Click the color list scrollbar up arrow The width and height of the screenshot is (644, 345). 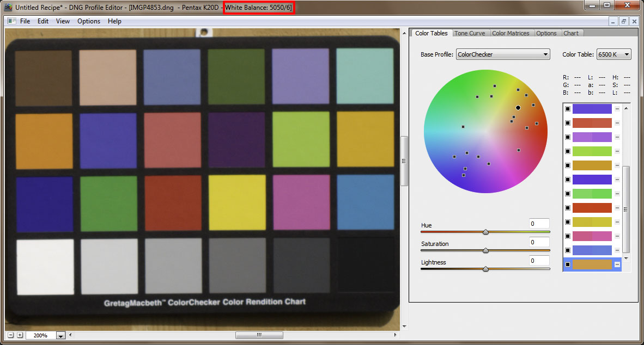tap(626, 108)
